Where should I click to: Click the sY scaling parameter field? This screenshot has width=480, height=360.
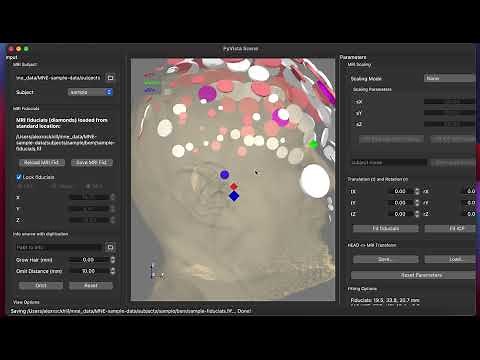[x=449, y=113]
